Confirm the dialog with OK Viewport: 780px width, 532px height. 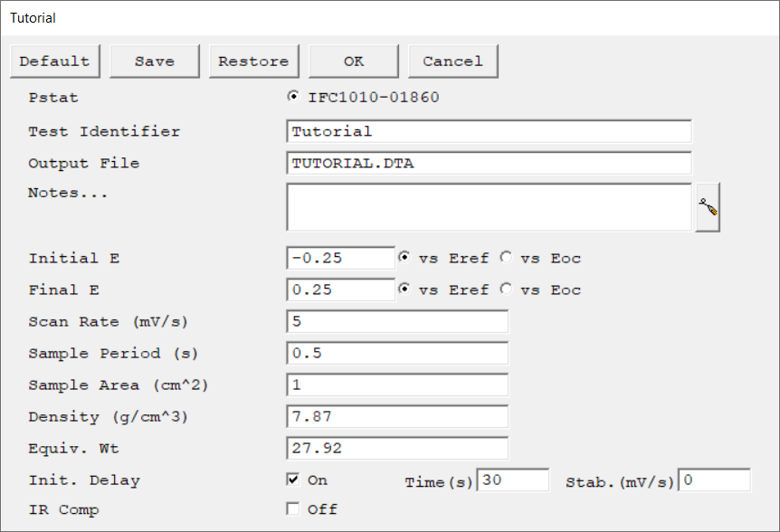coord(353,62)
